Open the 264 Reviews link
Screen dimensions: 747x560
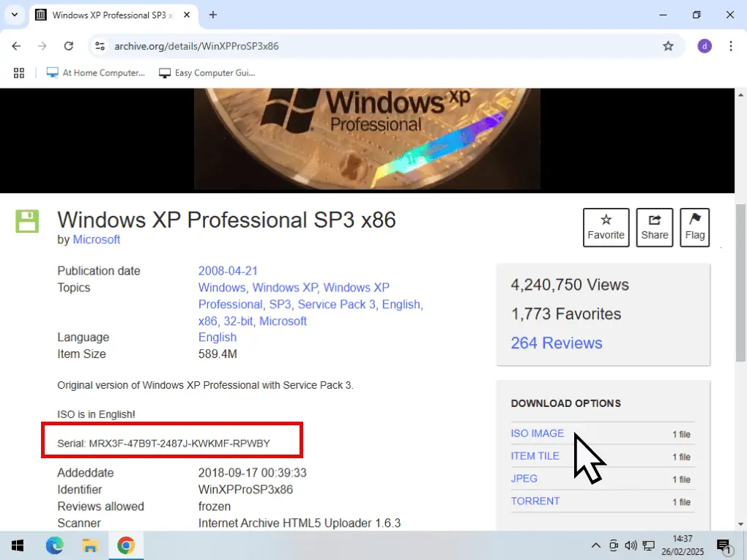tap(557, 343)
